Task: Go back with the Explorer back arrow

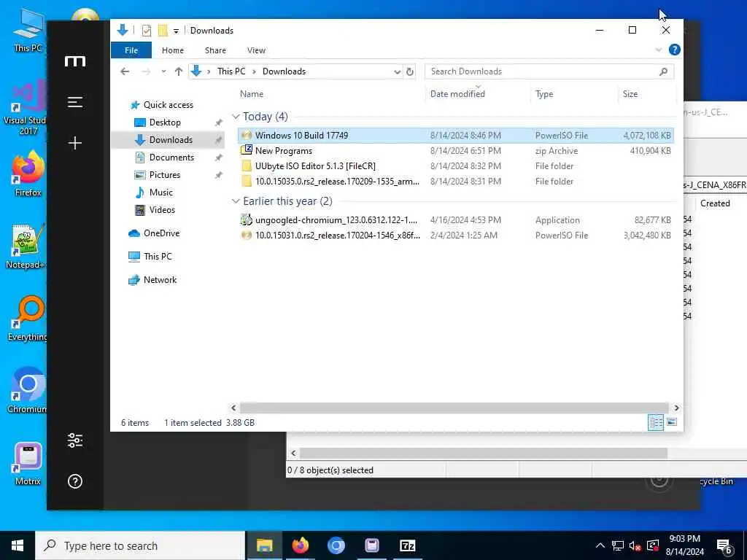Action: click(x=125, y=71)
